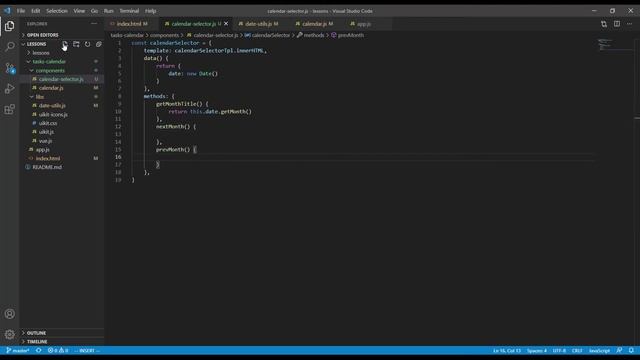The width and height of the screenshot is (640, 360).
Task: Click the tasks-calendar breadcrumb item
Action: (127, 36)
